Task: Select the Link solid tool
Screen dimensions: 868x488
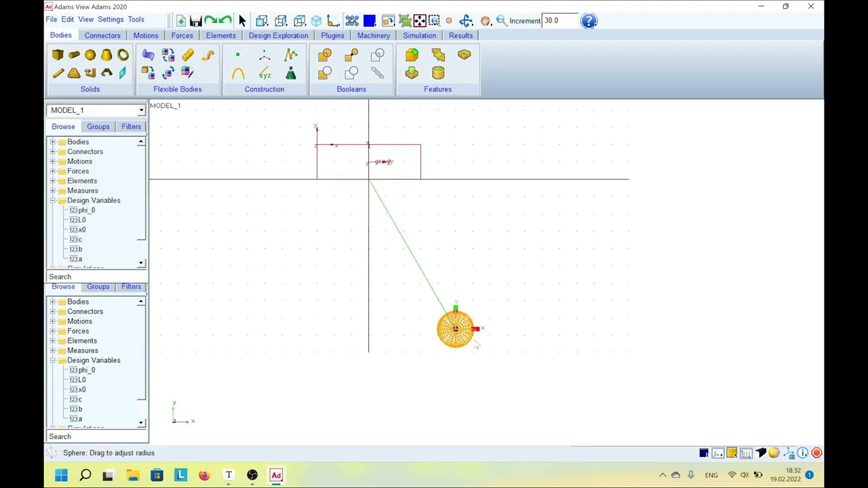Action: (58, 73)
